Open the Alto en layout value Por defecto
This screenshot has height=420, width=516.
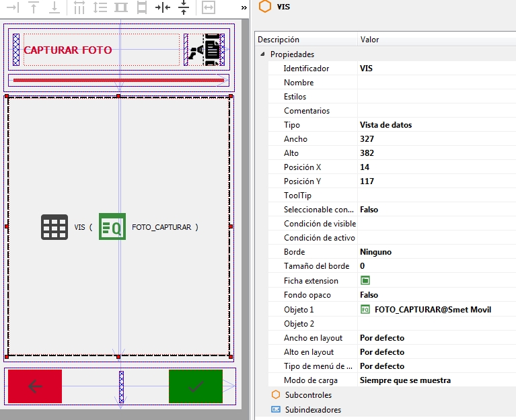coord(437,352)
